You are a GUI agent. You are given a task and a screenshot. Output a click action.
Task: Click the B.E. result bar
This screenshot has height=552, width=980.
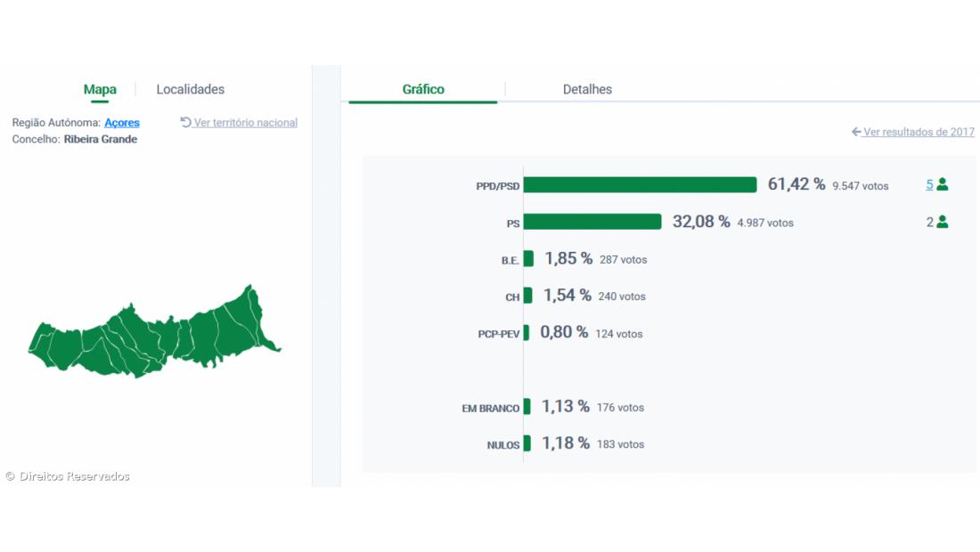coord(528,258)
